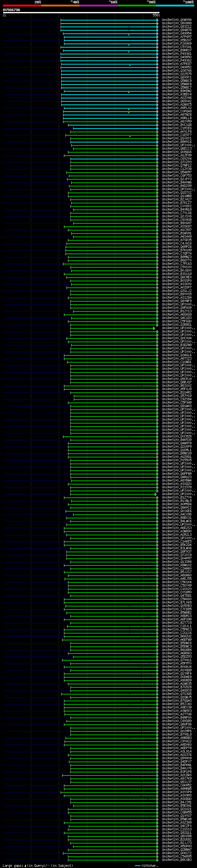
Task: Click the white query length bar
Action: (x=81, y=12)
